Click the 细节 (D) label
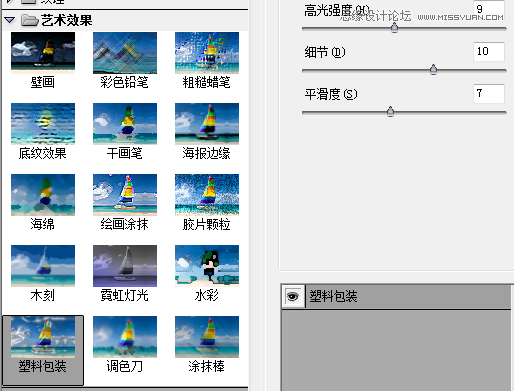 click(x=325, y=52)
